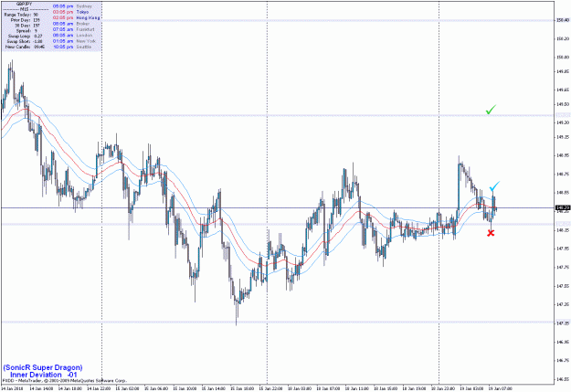Click the Range Today value
This screenshot has width=571, height=392.
(x=36, y=15)
